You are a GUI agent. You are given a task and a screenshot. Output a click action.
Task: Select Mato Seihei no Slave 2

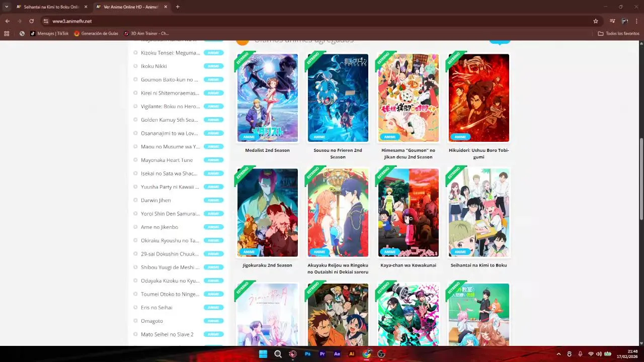coord(167,334)
